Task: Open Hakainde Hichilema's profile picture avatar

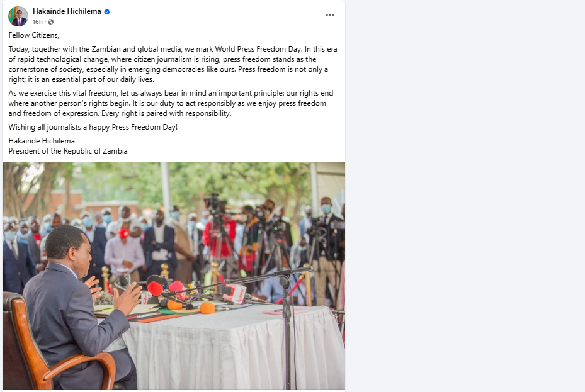Action: click(18, 16)
